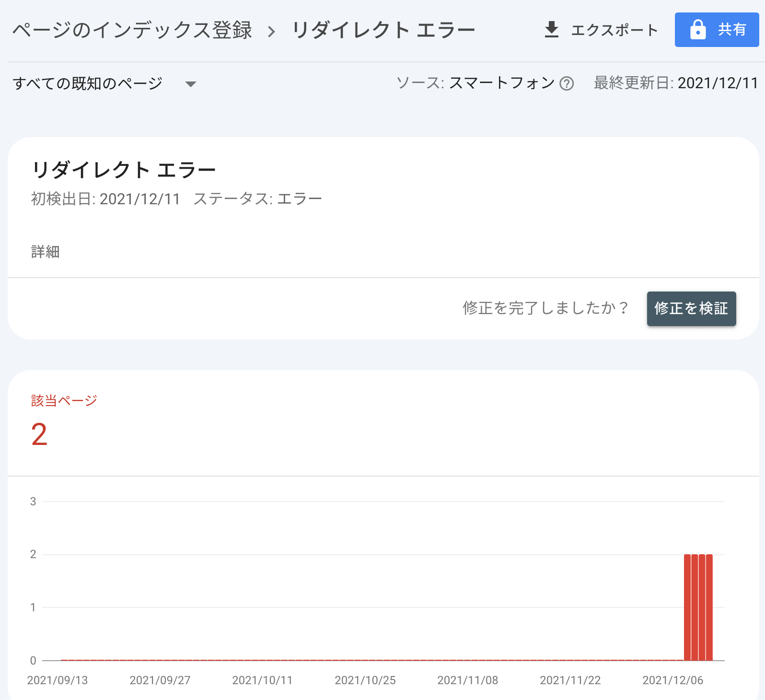
Task: Click the red bars near 2021/12/06
Action: (698, 607)
